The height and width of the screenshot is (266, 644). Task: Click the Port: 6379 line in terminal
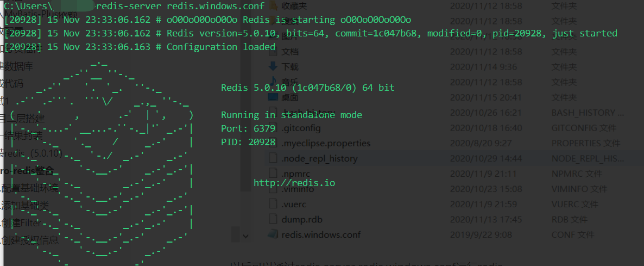[248, 128]
